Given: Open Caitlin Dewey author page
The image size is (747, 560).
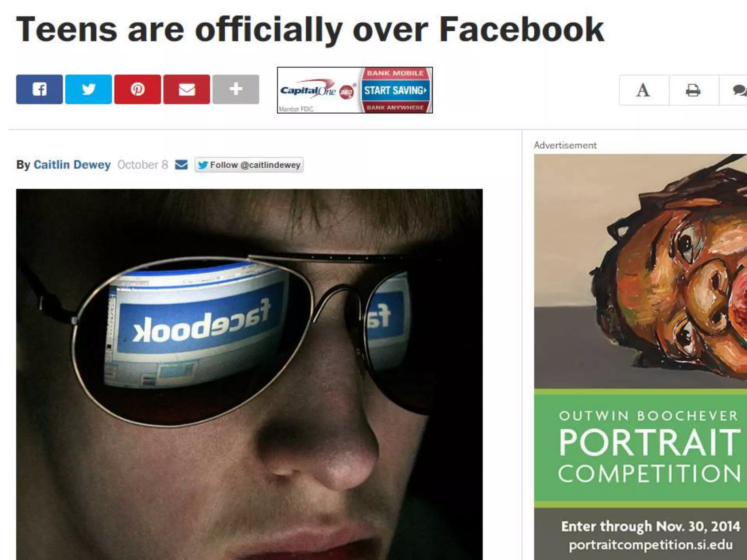Looking at the screenshot, I should click(x=72, y=165).
